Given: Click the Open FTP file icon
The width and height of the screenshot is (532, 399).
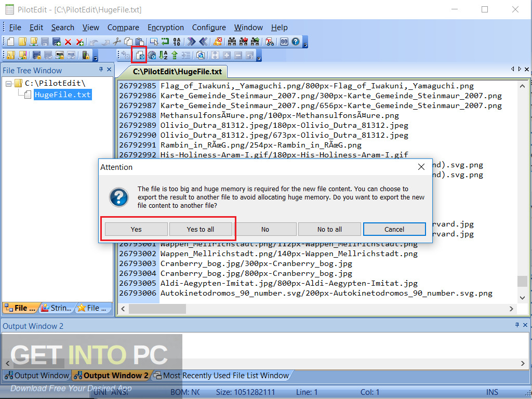Looking at the screenshot, I should (x=34, y=42).
